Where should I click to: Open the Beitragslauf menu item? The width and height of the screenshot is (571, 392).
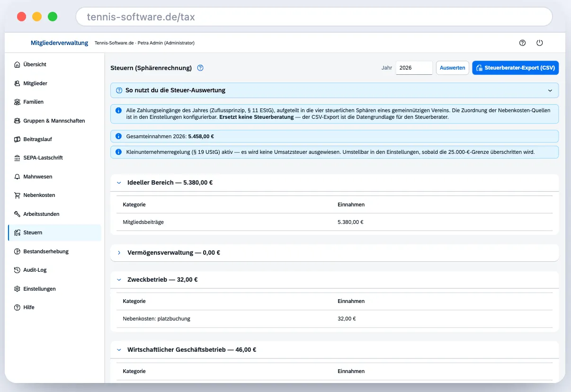[54, 139]
